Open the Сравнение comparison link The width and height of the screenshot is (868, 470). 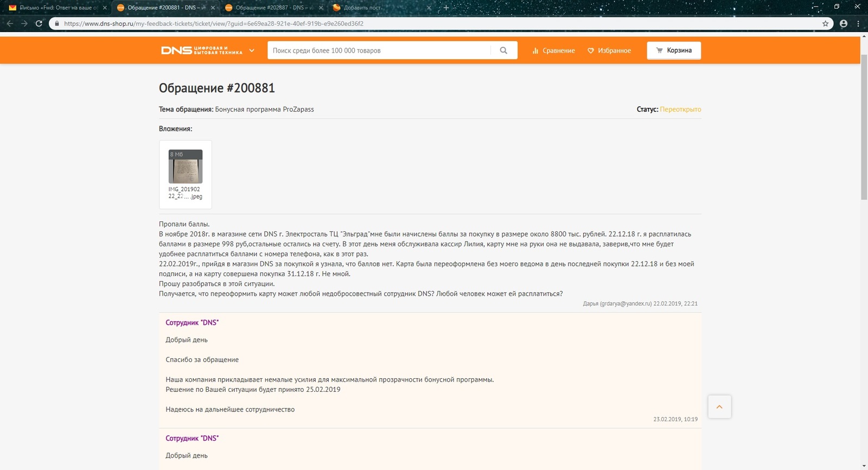tap(553, 50)
